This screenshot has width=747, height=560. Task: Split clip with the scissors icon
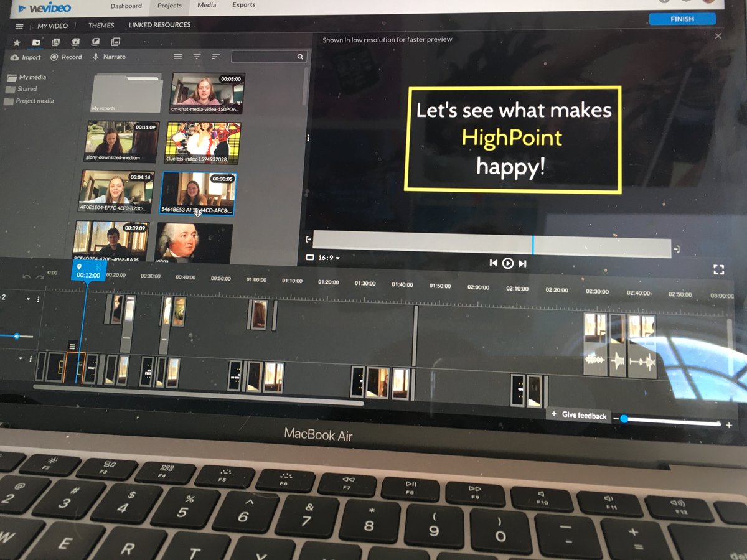point(99,268)
